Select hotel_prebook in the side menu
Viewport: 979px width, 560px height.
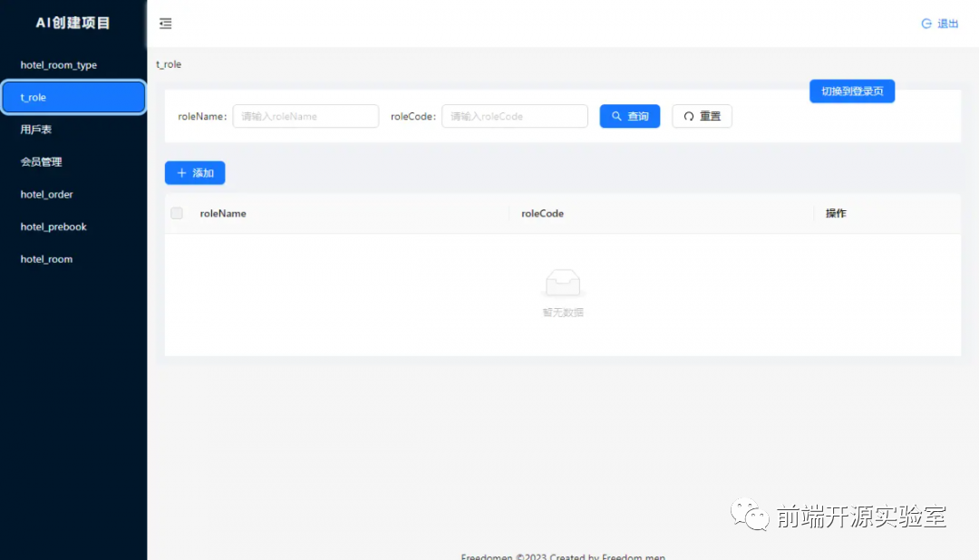coord(53,227)
